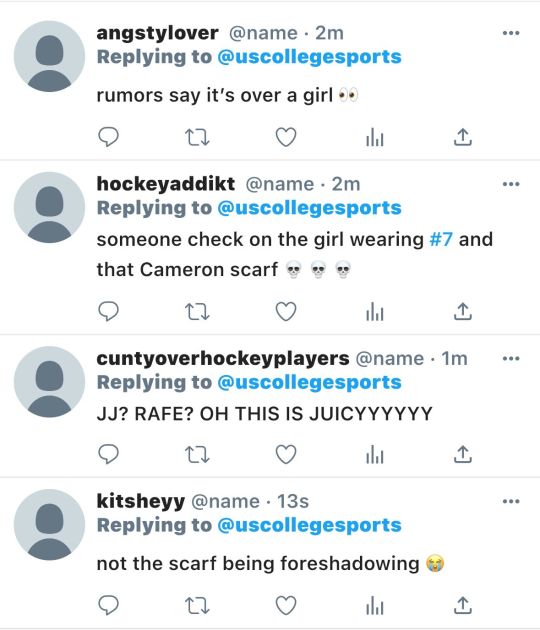
Task: Open the #7 hashtag link
Action: (441, 239)
